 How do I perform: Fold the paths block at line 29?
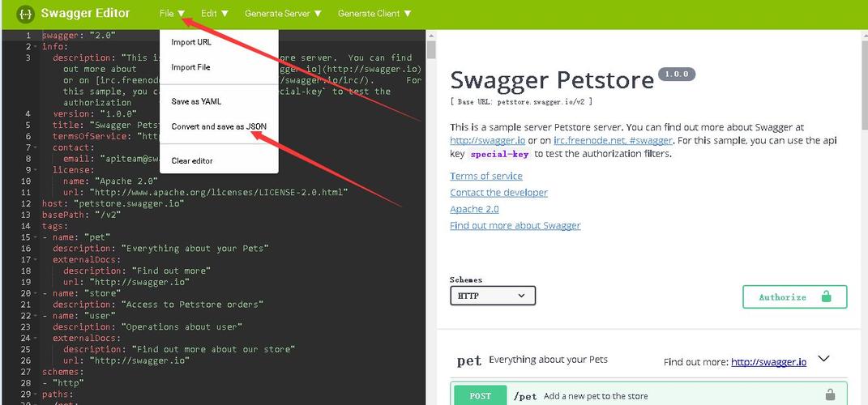36,394
